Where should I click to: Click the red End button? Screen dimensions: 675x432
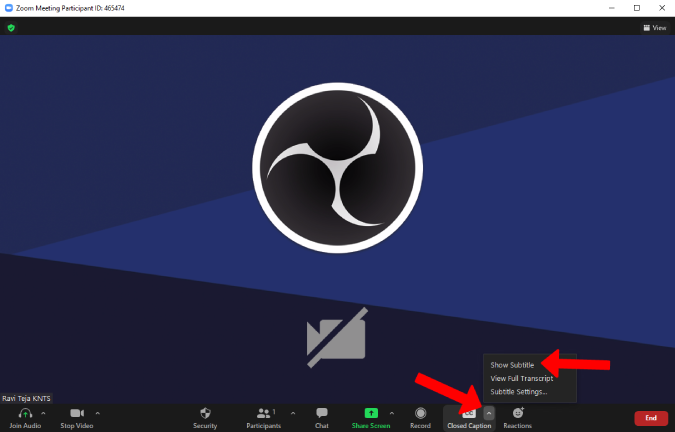tap(651, 418)
